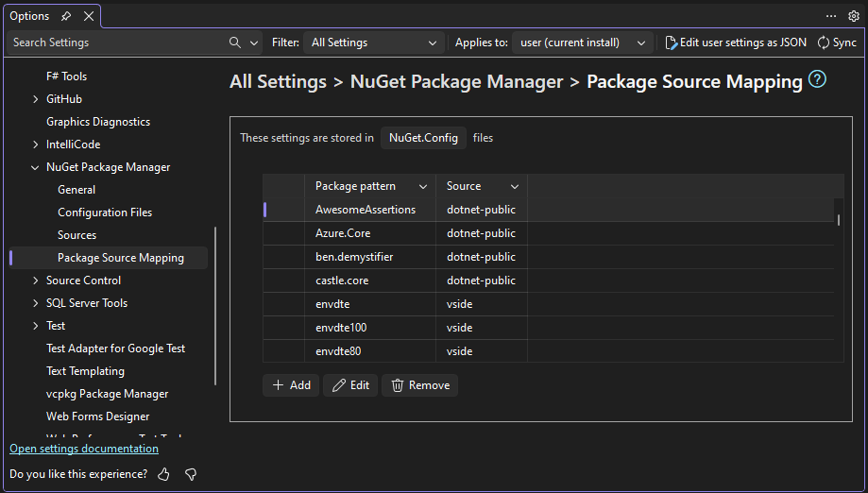The image size is (868, 493).
Task: Expand the SQL Server Tools node
Action: (36, 303)
